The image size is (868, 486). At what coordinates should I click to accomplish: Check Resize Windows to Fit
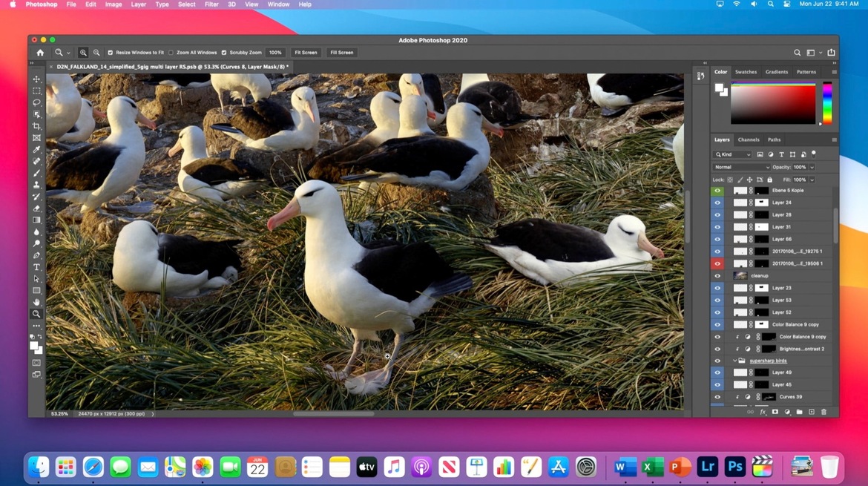109,52
